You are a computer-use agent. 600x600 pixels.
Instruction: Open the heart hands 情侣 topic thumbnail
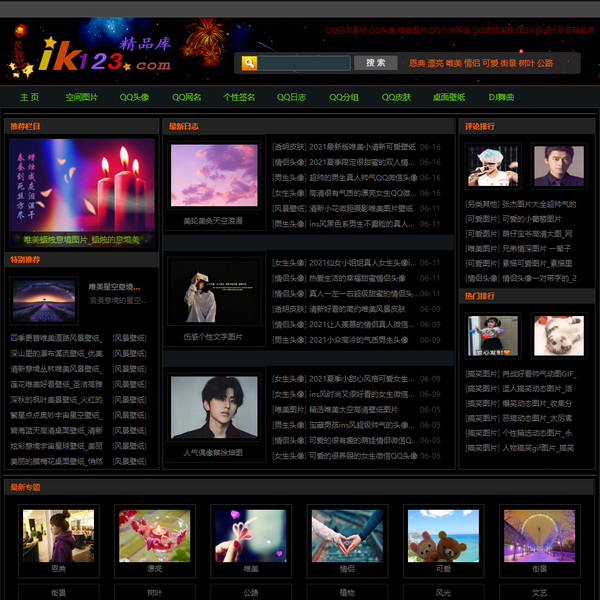pos(347,535)
